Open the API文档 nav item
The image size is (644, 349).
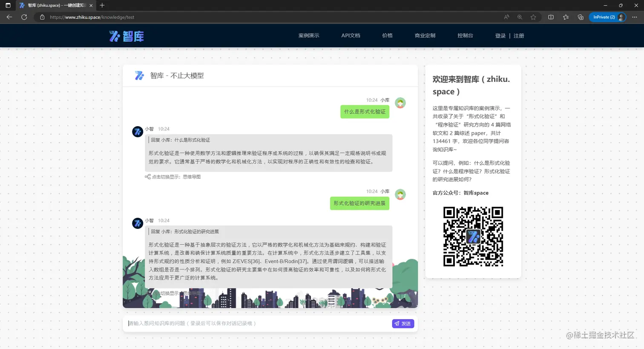coord(351,36)
